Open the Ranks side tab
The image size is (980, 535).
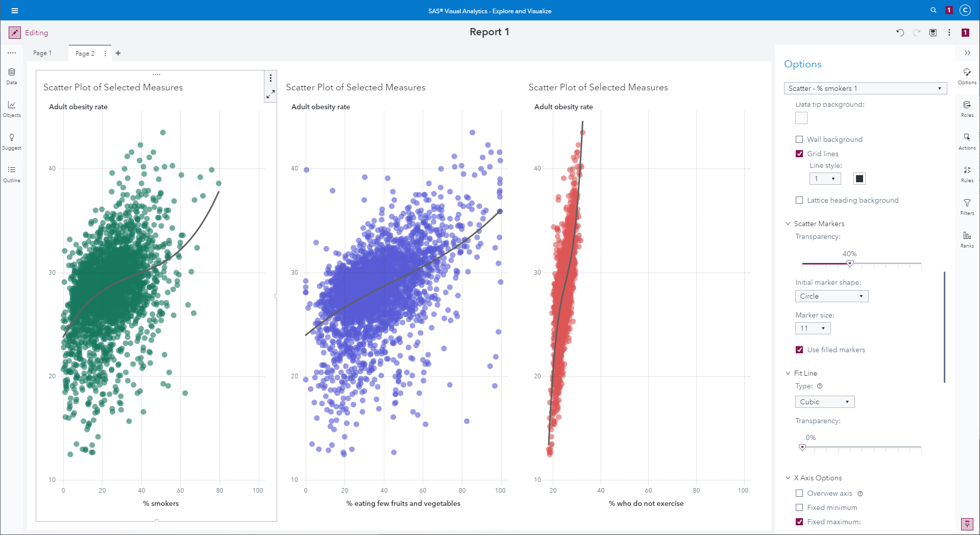[967, 239]
